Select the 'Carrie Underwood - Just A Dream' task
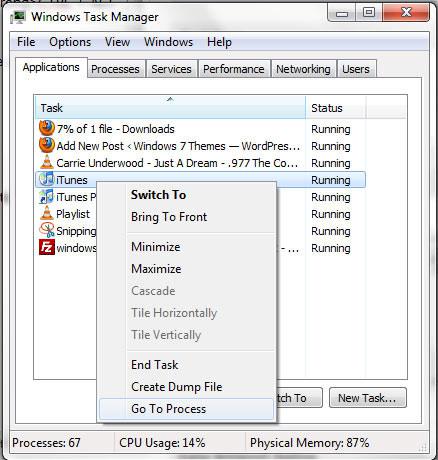The height and width of the screenshot is (460, 438). [177, 163]
